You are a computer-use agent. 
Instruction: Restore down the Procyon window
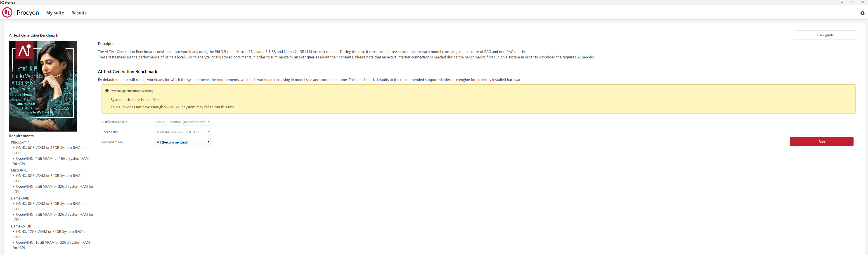pos(852,2)
